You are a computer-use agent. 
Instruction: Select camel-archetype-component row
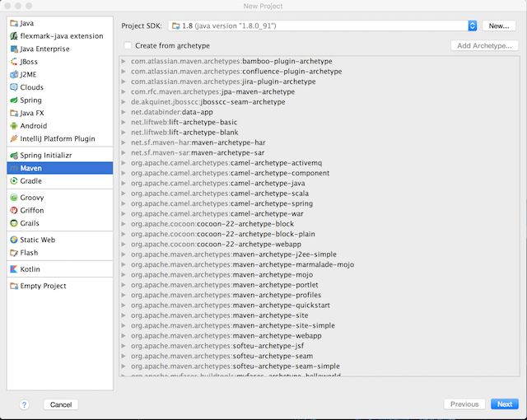click(319, 173)
